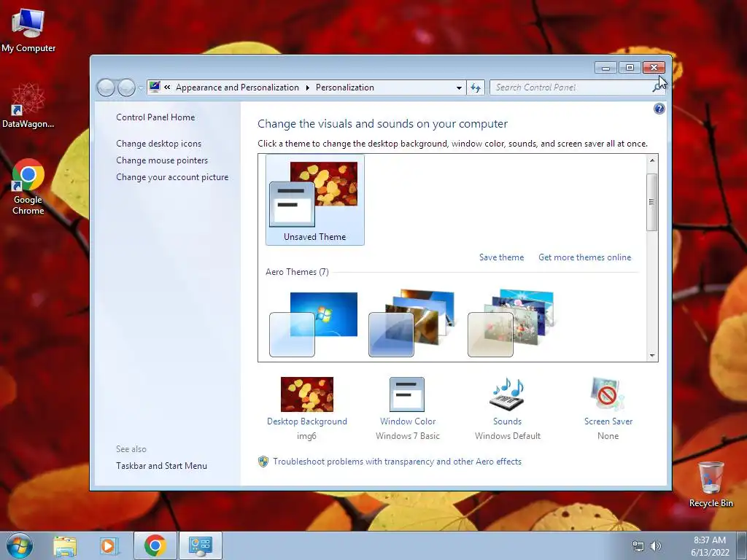Image resolution: width=747 pixels, height=560 pixels.
Task: Click the Desktop Background icon
Action: pos(307,394)
